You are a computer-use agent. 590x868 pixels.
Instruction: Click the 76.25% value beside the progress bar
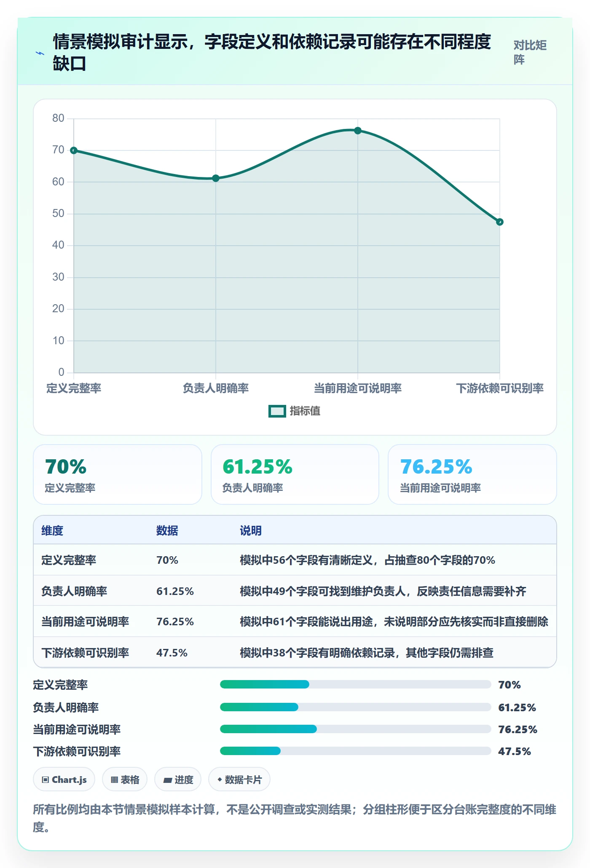click(518, 729)
